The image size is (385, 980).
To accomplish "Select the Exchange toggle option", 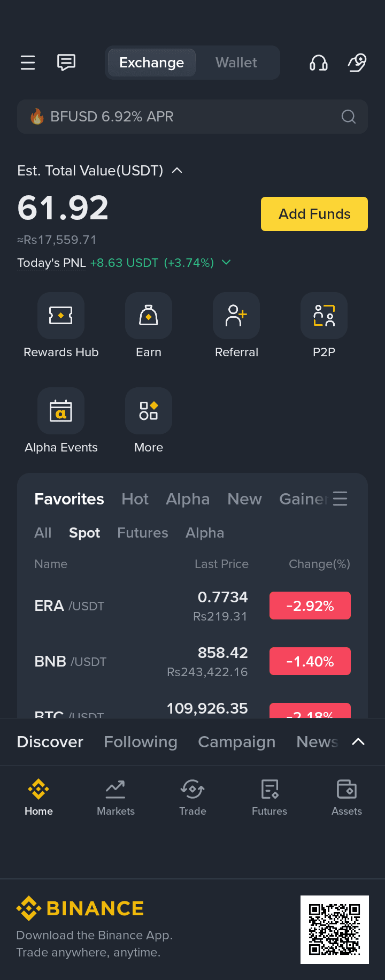I will pyautogui.click(x=152, y=63).
